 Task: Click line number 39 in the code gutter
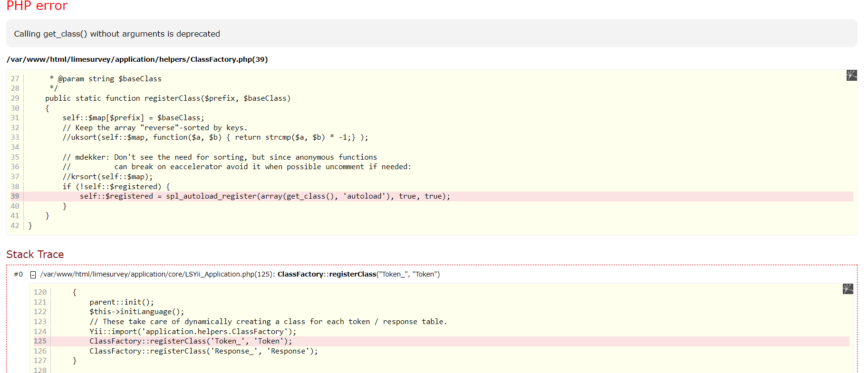click(x=15, y=196)
